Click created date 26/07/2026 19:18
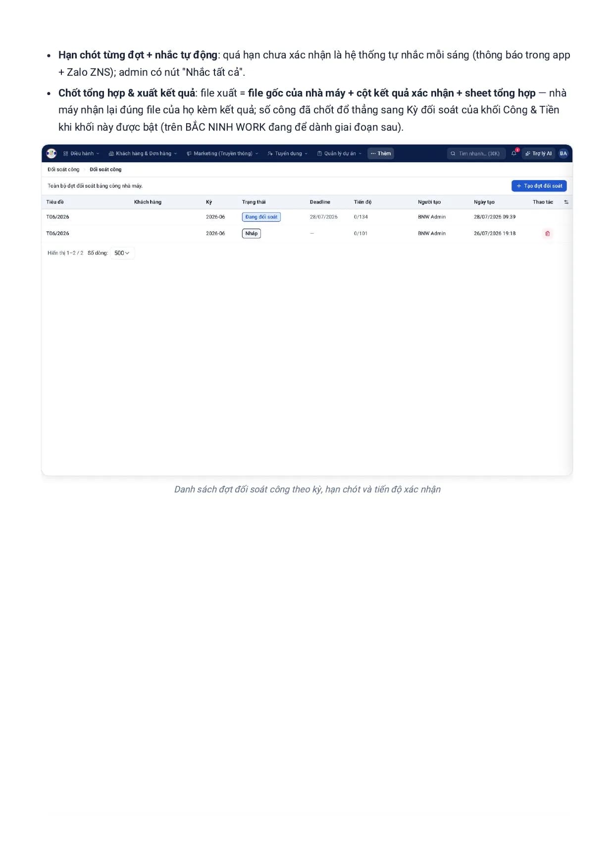Screen dimensions: 614x868 pos(495,234)
